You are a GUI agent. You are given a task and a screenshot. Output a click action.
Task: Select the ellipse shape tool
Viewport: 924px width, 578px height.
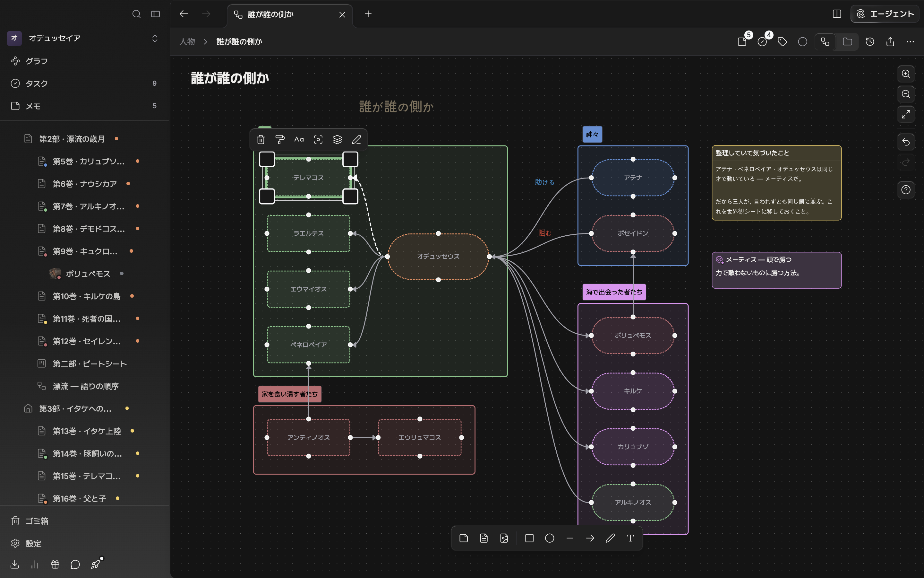(x=550, y=538)
